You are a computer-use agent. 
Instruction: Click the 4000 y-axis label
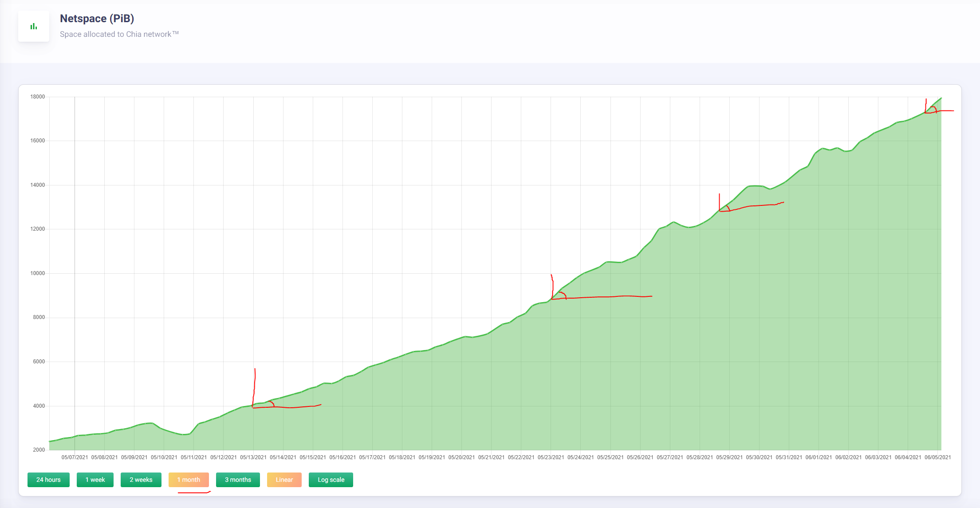[x=39, y=406]
